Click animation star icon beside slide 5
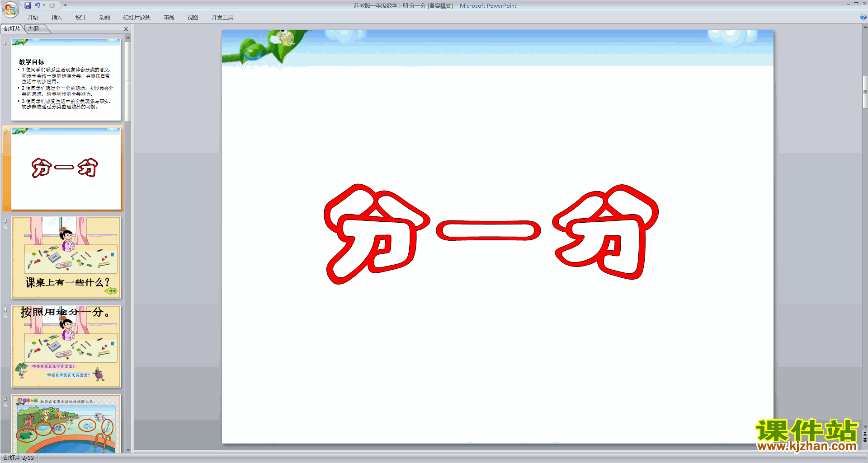868x463 pixels. pos(5,405)
